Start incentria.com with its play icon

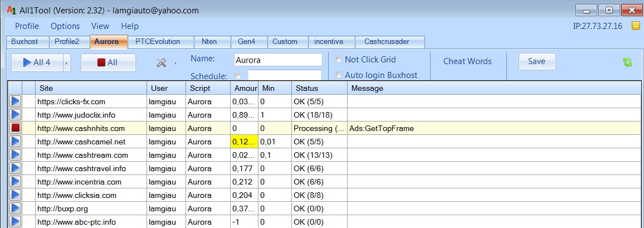pos(15,182)
